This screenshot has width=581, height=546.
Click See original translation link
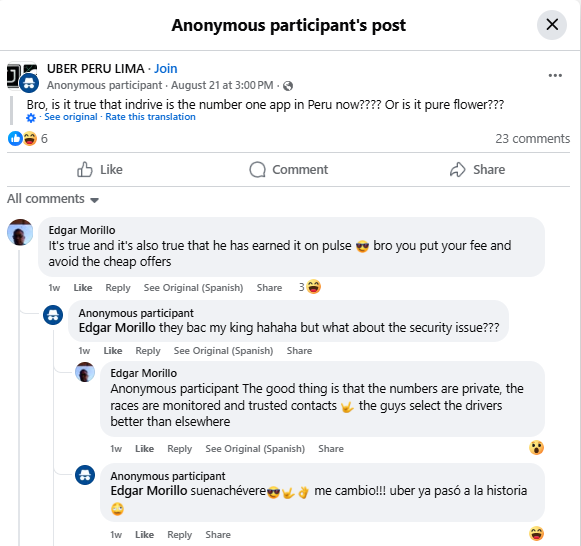[x=70, y=117]
